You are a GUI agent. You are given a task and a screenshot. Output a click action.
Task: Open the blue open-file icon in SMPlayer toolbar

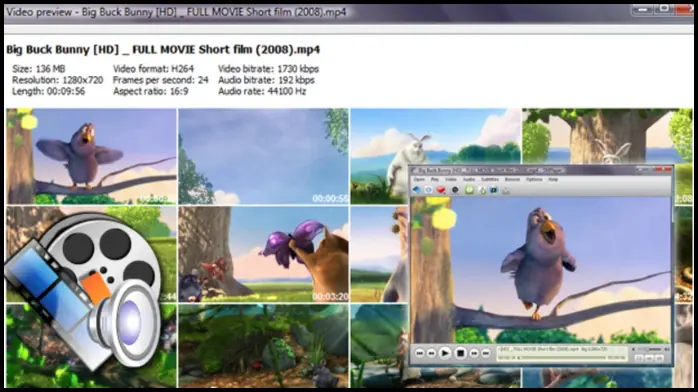click(417, 190)
